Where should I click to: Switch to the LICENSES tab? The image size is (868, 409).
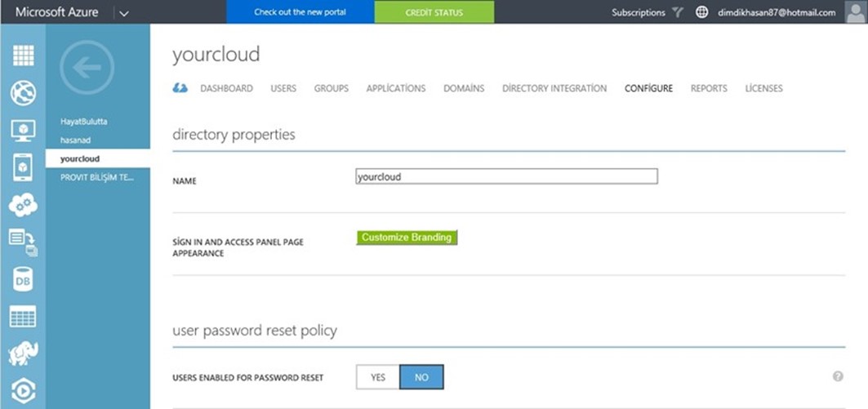763,88
